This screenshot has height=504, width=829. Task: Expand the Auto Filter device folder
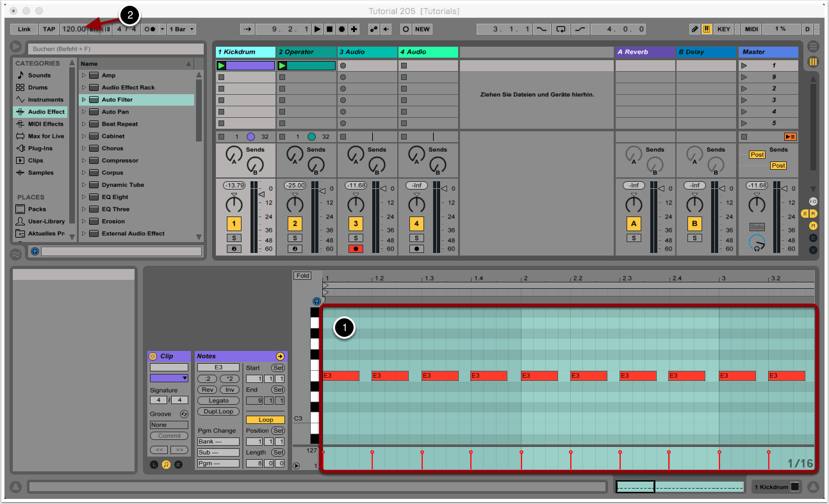(x=83, y=100)
